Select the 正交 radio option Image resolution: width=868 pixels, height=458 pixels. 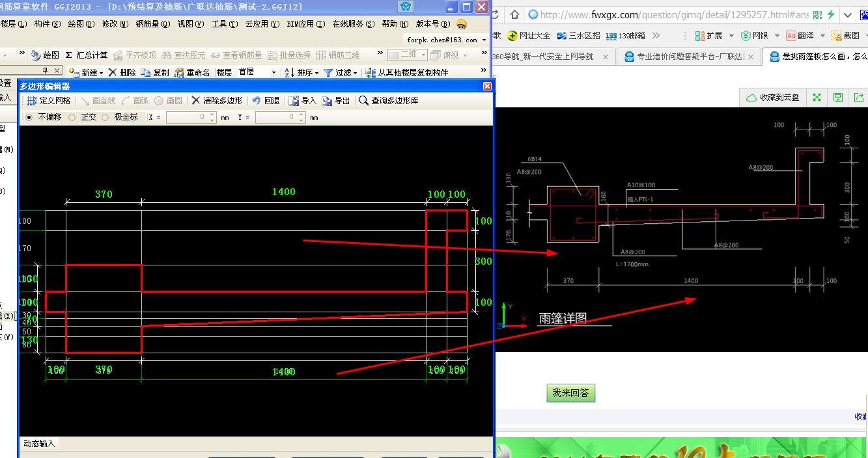click(x=72, y=117)
